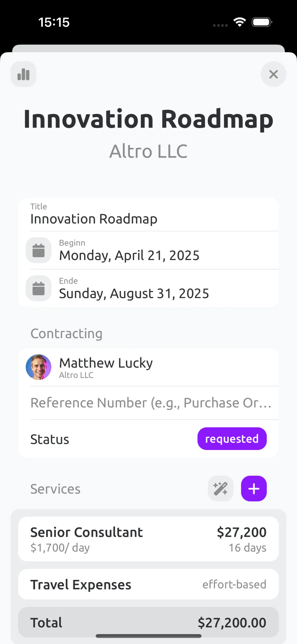Tap Matthew Lucky's profile photo
The width and height of the screenshot is (297, 644).
38,367
